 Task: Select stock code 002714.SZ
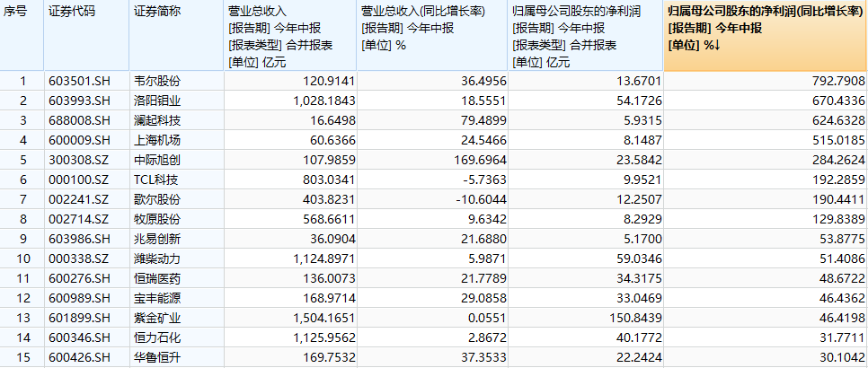[x=78, y=220]
